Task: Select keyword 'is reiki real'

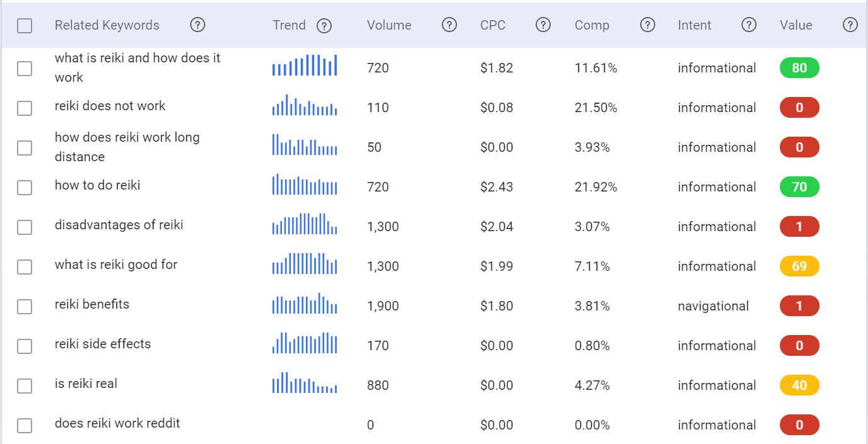Action: pyautogui.click(x=86, y=384)
